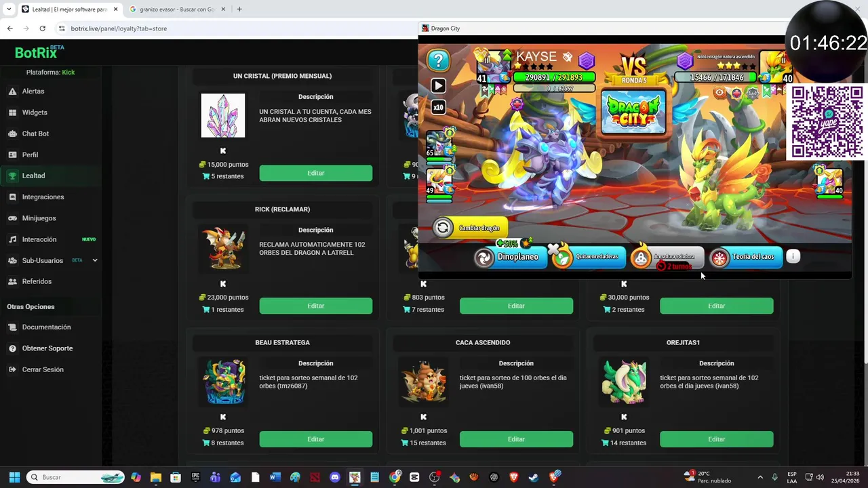Go back in browser history
This screenshot has width=868, height=488.
[9, 28]
